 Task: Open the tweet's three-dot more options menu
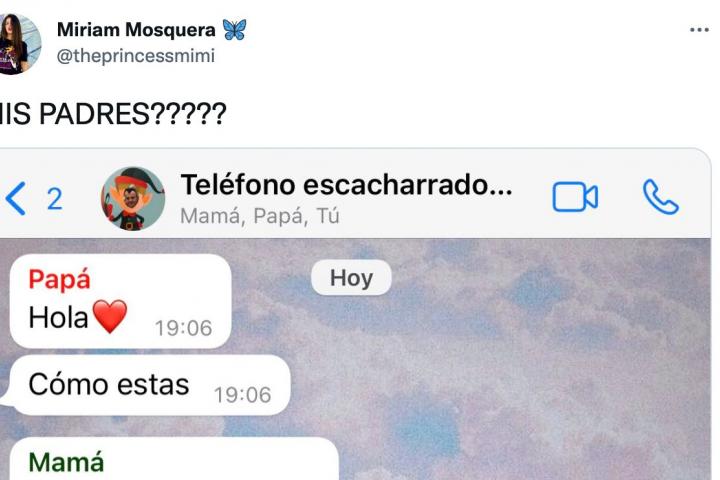[x=699, y=30]
